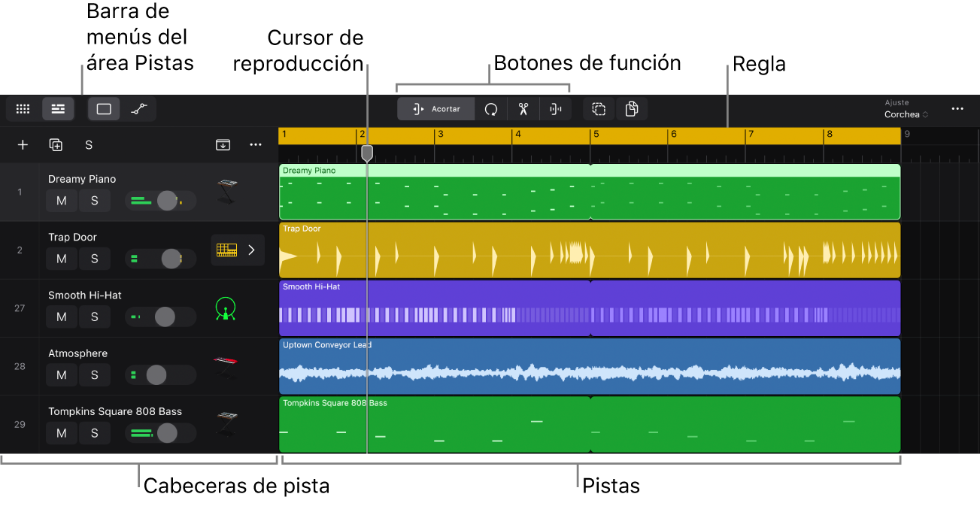The image size is (980, 506).
Task: Add a new track with plus icon
Action: pyautogui.click(x=23, y=144)
